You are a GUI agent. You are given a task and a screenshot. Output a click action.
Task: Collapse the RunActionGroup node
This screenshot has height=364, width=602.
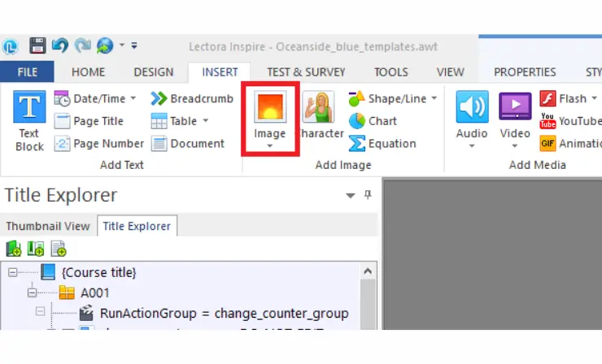click(41, 311)
